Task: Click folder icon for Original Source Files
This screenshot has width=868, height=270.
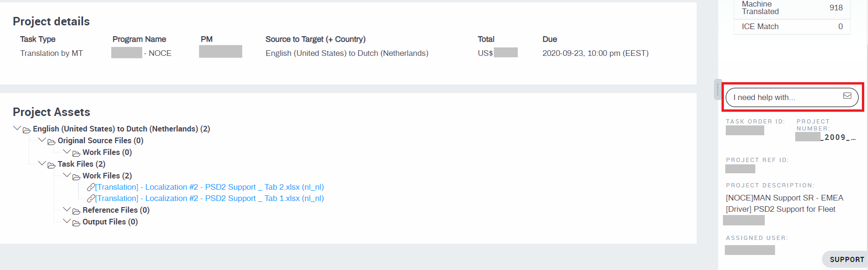Action: click(x=51, y=141)
